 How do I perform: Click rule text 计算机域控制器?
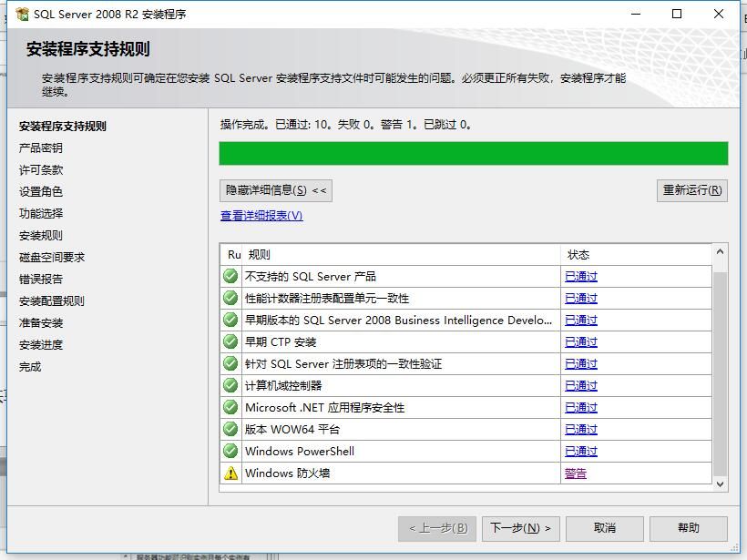(283, 386)
